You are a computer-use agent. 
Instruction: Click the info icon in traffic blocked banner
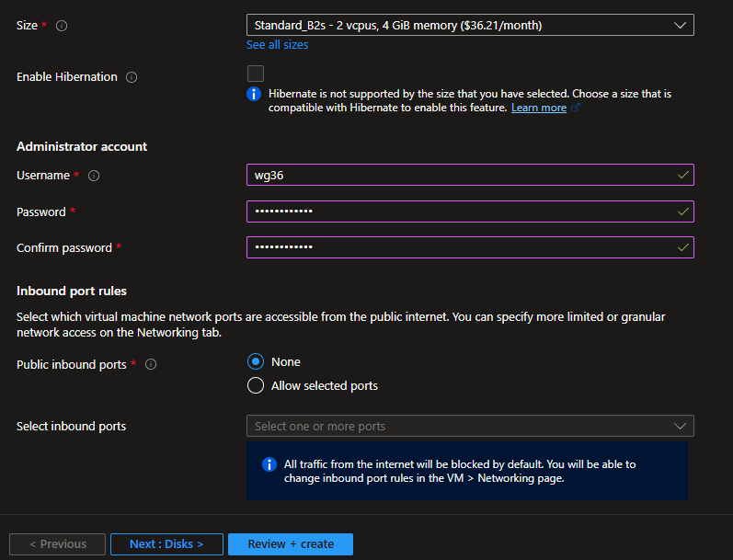point(269,464)
